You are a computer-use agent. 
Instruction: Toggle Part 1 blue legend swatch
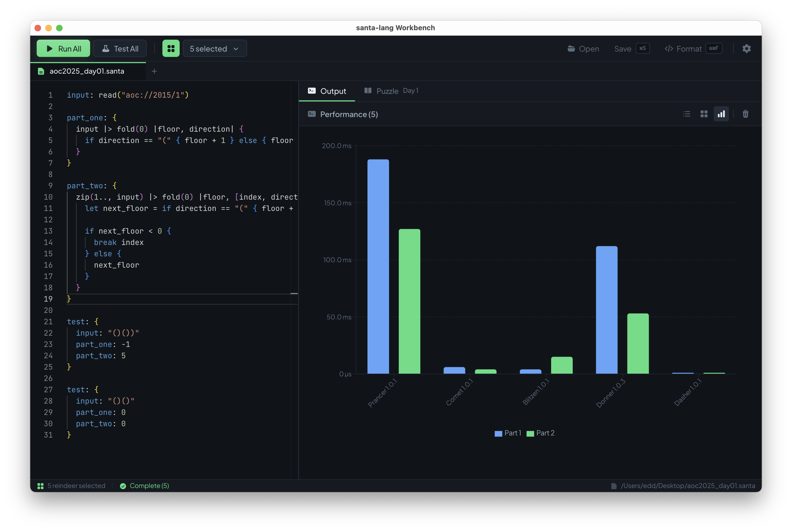pyautogui.click(x=498, y=433)
